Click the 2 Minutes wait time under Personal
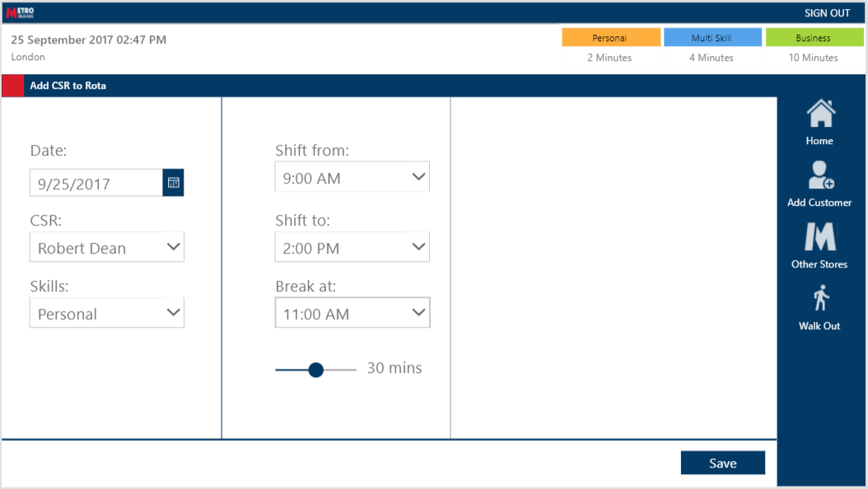 [611, 58]
